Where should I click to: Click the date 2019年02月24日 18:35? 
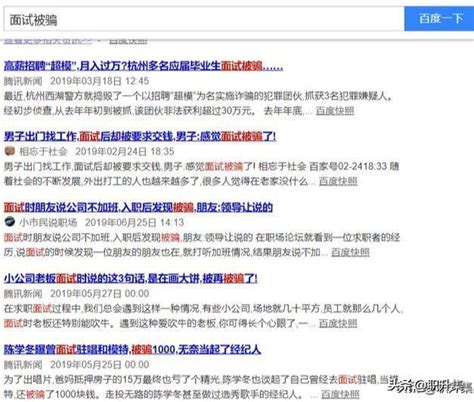125,151
